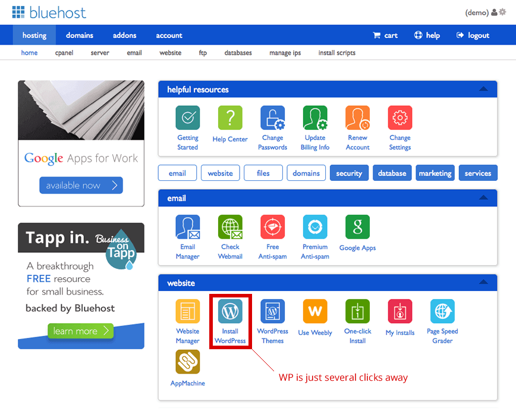
Task: Open the Help Center icon
Action: point(230,118)
